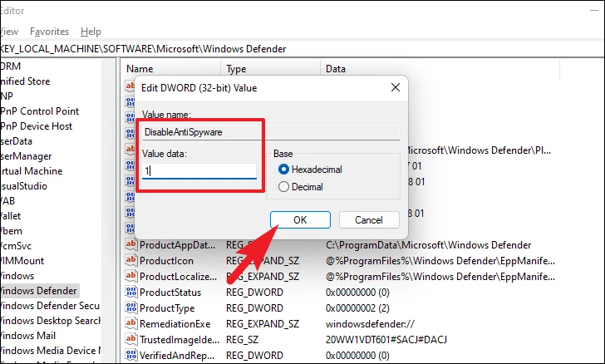
Task: Select the Decimal base option
Action: tap(301, 187)
